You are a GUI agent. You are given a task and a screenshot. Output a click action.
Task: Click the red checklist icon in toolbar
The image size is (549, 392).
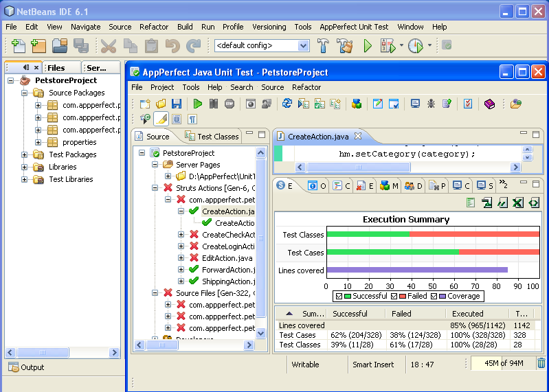[468, 104]
